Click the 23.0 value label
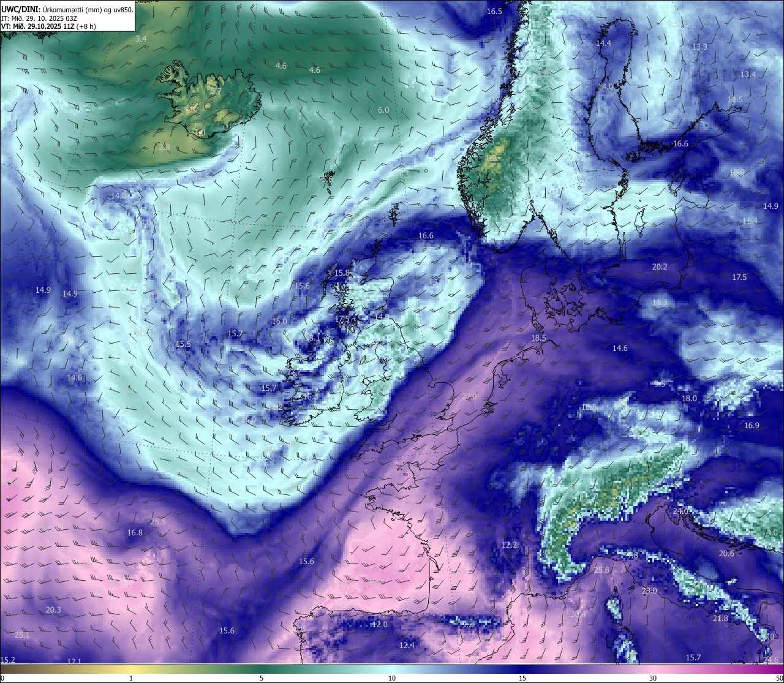 click(649, 591)
